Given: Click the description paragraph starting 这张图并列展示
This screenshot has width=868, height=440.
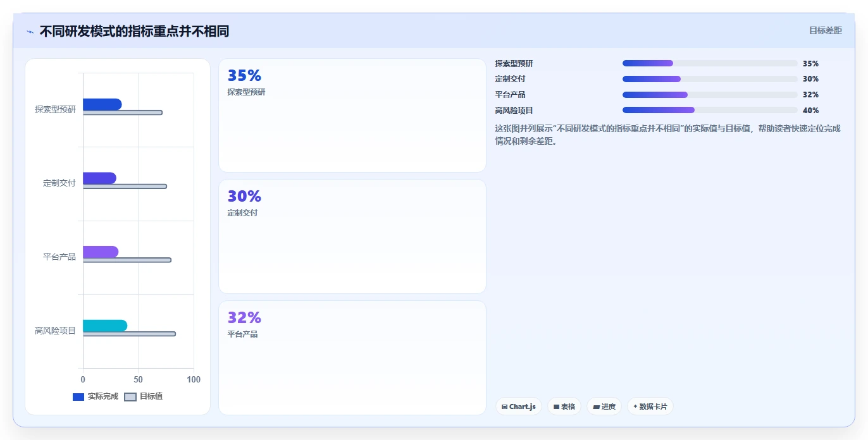Looking at the screenshot, I should (x=668, y=135).
